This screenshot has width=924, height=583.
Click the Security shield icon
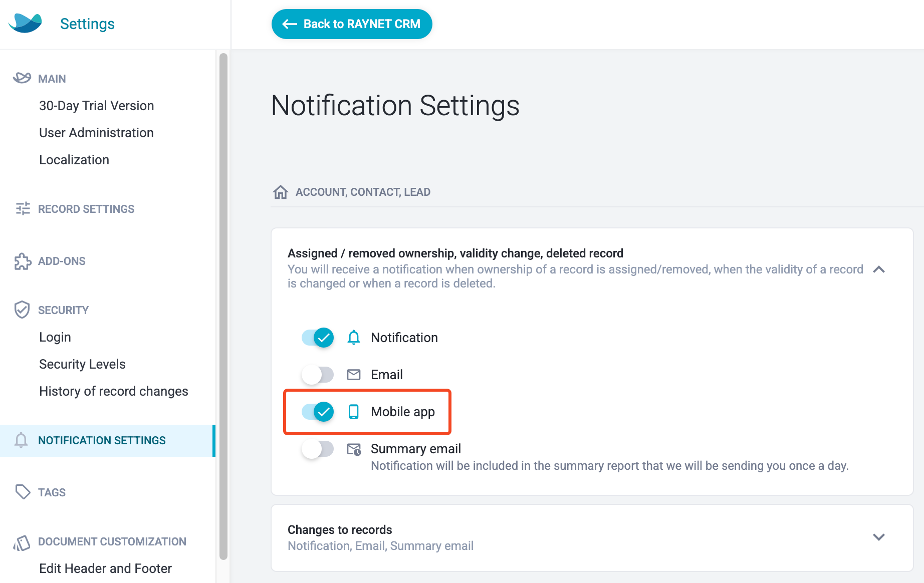click(22, 310)
